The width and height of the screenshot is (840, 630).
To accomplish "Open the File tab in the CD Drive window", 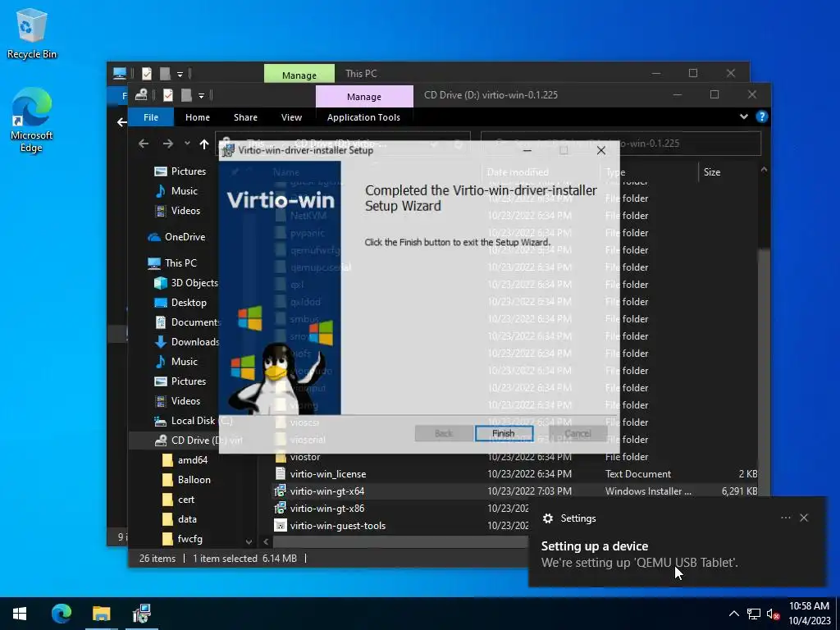I will (x=151, y=117).
